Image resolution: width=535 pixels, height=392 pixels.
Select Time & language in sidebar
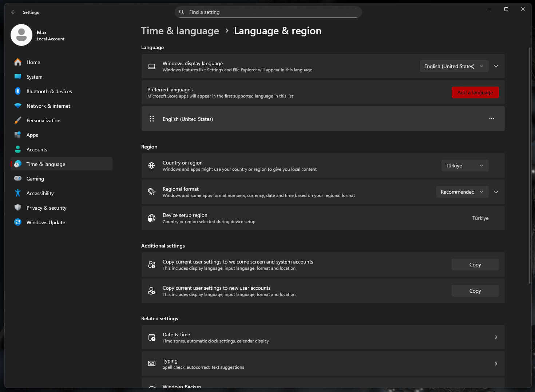[x=62, y=164]
